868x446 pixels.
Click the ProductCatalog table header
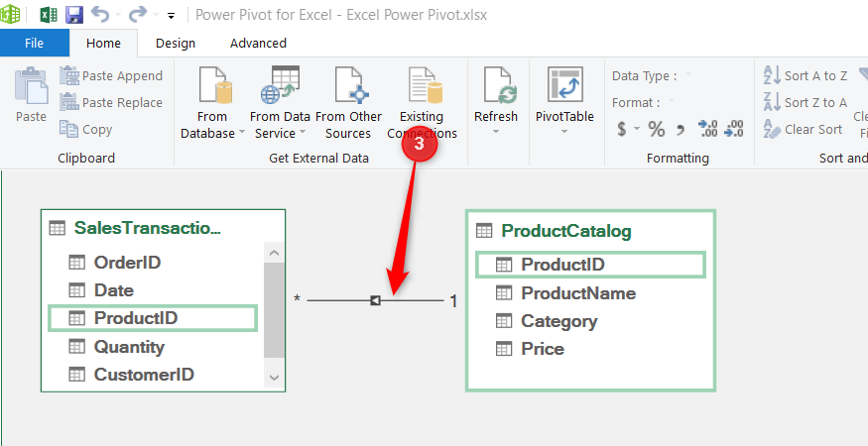tap(590, 231)
